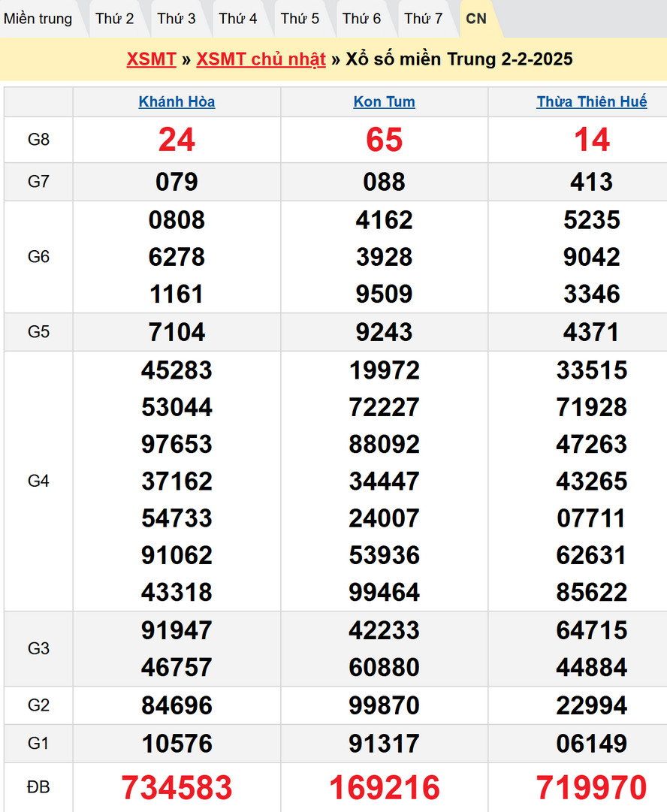
Task: Switch to the Thứ 6 tab
Action: point(362,19)
